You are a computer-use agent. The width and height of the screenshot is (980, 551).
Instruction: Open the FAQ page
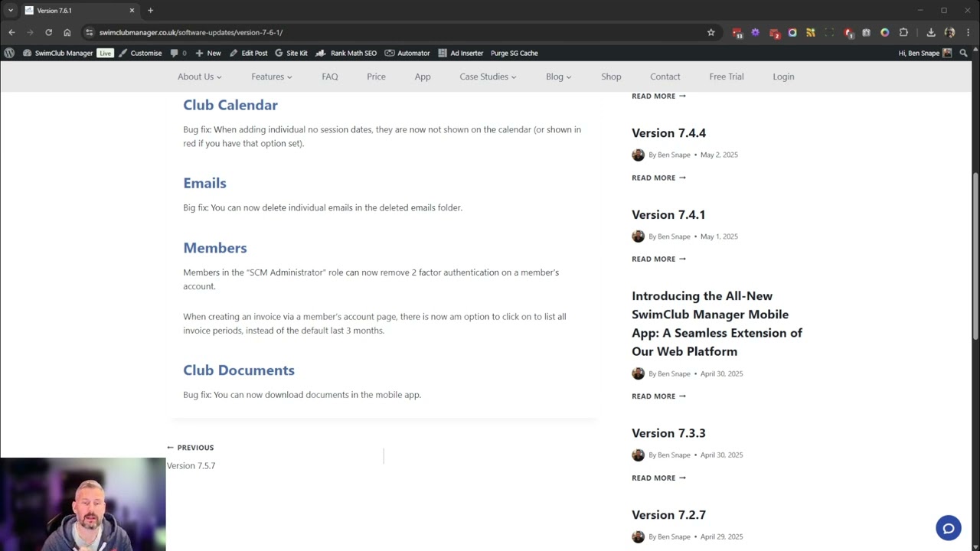click(x=330, y=77)
